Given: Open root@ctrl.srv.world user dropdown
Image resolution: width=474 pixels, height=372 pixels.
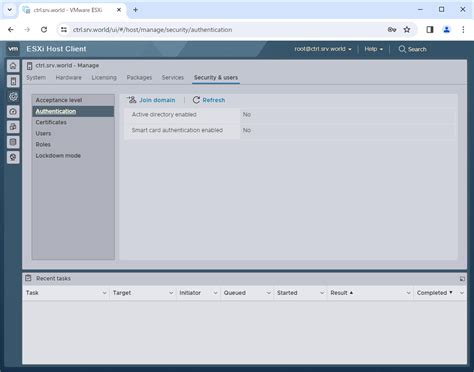Looking at the screenshot, I should [323, 49].
